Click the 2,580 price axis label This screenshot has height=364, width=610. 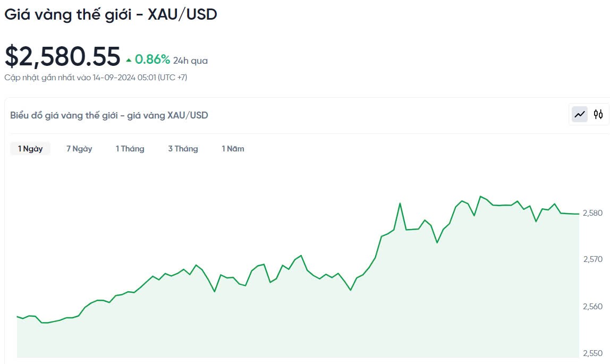[x=592, y=213]
